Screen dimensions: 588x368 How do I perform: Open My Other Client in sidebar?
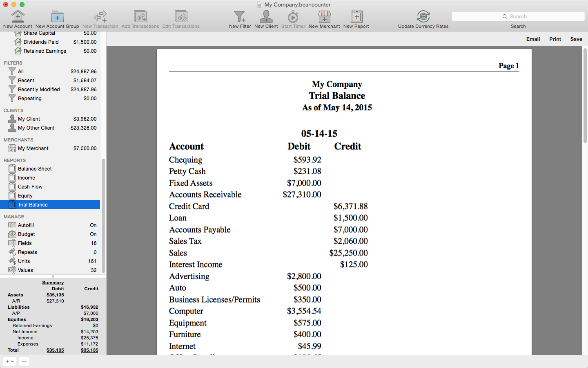(50, 128)
